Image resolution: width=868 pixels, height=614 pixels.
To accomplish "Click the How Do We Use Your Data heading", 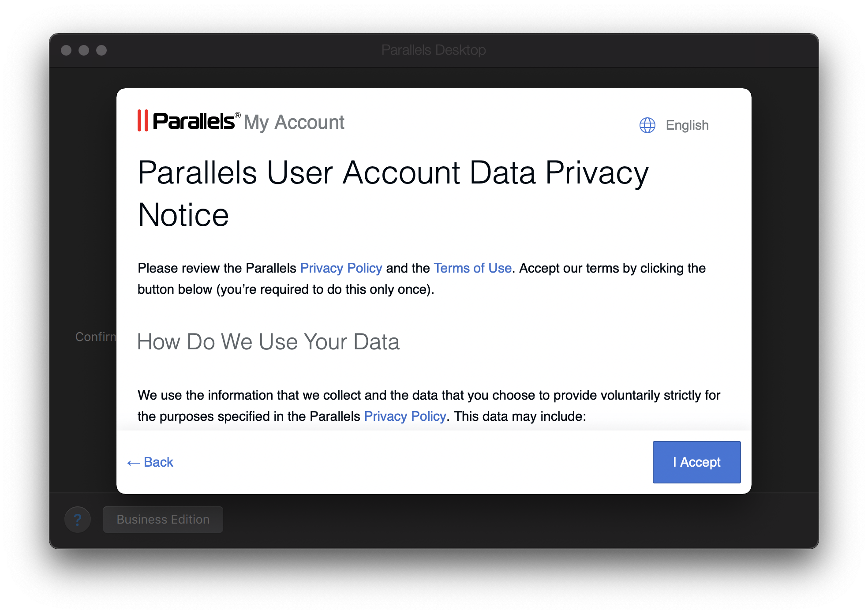I will click(268, 342).
